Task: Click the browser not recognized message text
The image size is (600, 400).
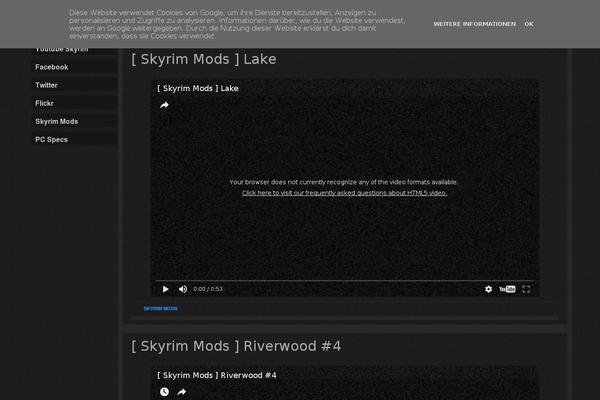Action: click(x=344, y=182)
